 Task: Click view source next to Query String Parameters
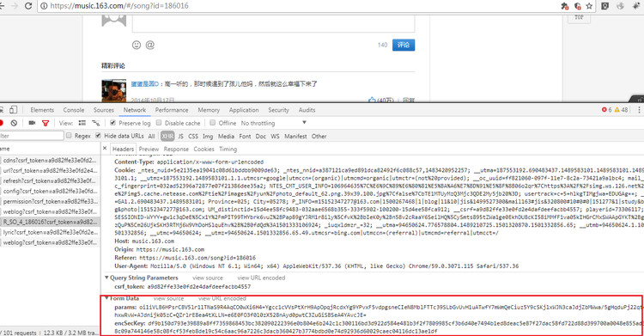tap(208, 278)
